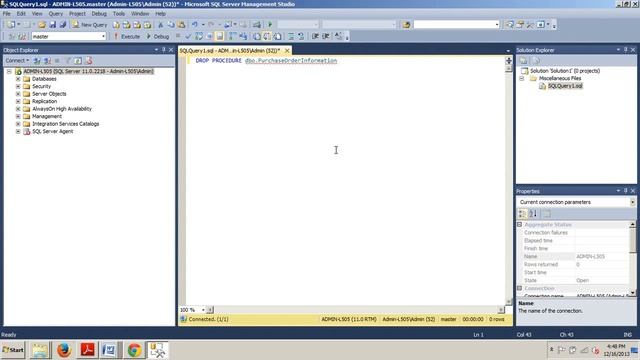
Task: Open the Edit menu
Action: click(x=21, y=13)
